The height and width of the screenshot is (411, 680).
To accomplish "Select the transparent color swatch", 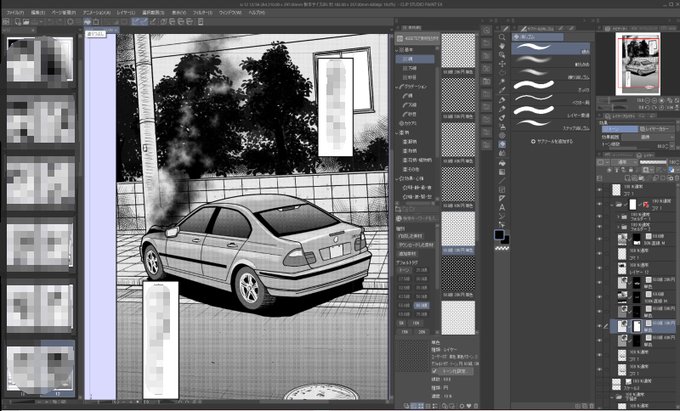I will tap(502, 249).
